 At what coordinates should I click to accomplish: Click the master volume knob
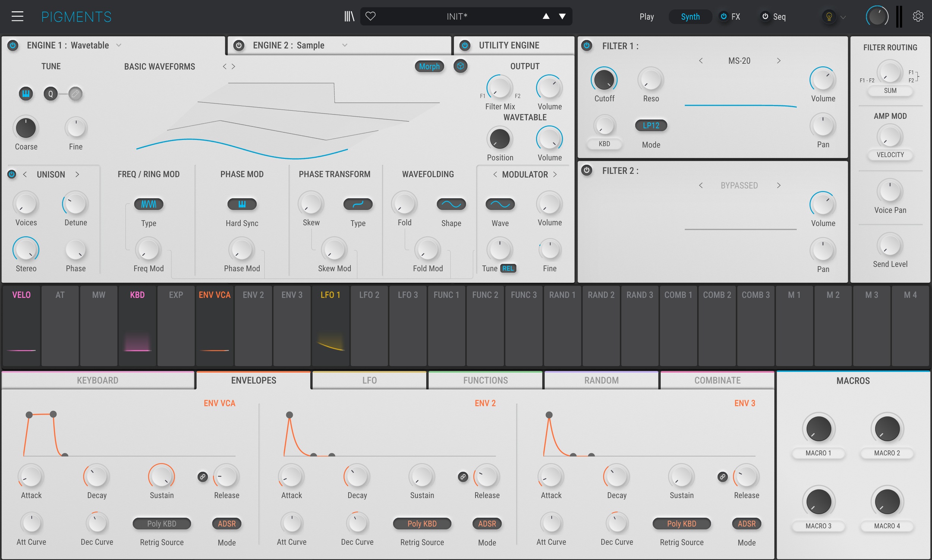(877, 17)
